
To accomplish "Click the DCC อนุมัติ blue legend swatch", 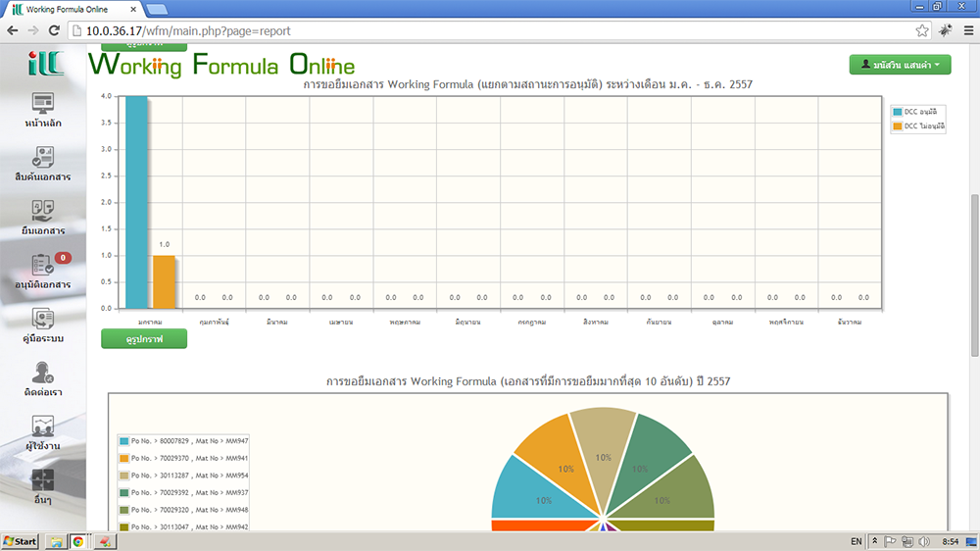I will 898,112.
